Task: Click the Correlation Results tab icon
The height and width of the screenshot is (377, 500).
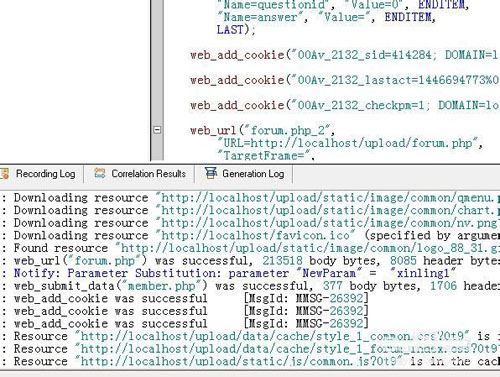Action: coord(100,173)
